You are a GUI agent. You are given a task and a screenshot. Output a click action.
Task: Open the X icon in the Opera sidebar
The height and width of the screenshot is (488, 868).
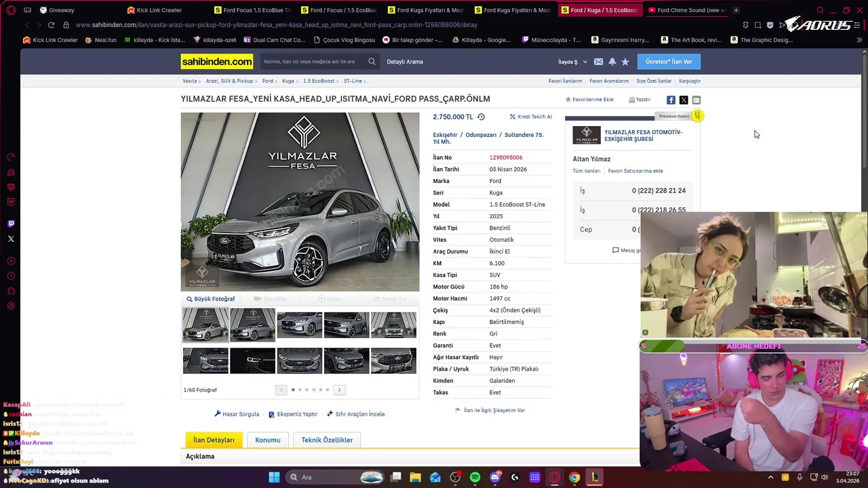pyautogui.click(x=11, y=239)
